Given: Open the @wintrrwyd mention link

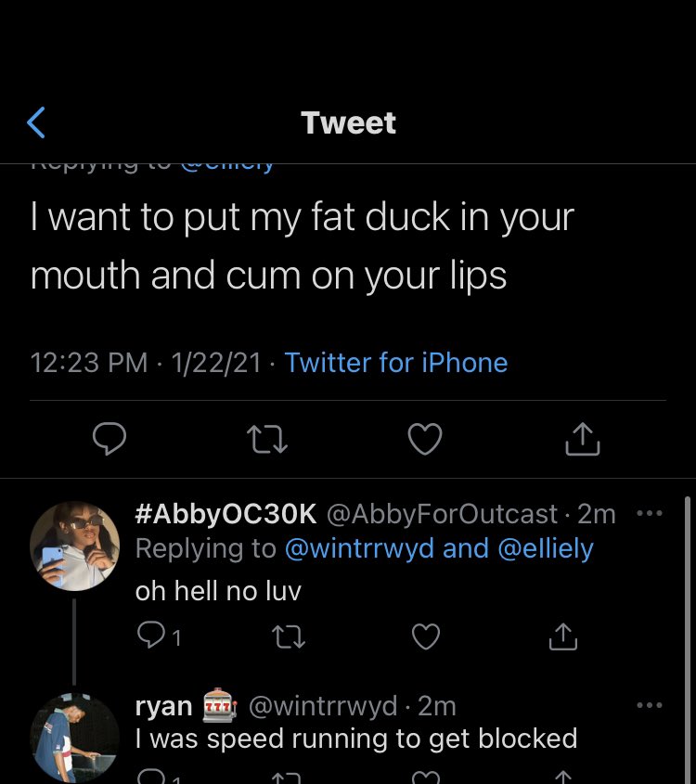Looking at the screenshot, I should (359, 548).
